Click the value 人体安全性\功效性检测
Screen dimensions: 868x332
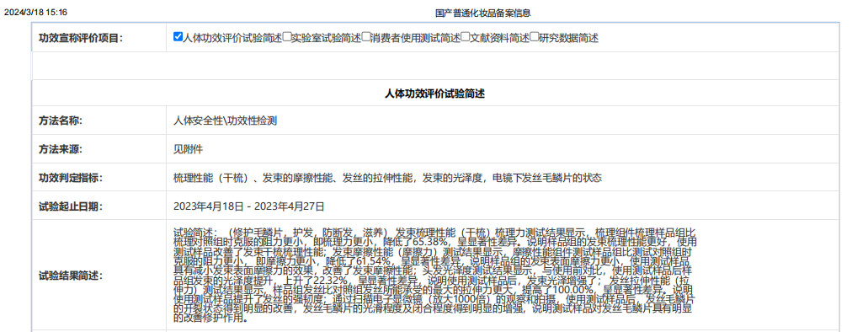[226, 121]
